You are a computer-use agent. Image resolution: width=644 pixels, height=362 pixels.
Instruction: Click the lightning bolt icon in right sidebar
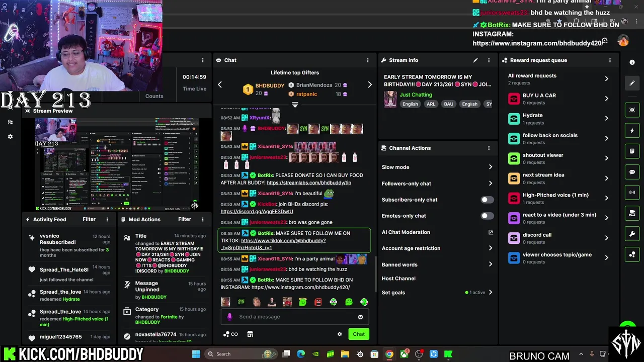tap(632, 131)
